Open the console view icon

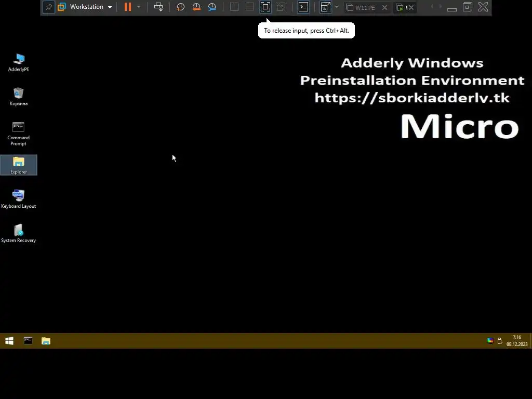pos(303,7)
